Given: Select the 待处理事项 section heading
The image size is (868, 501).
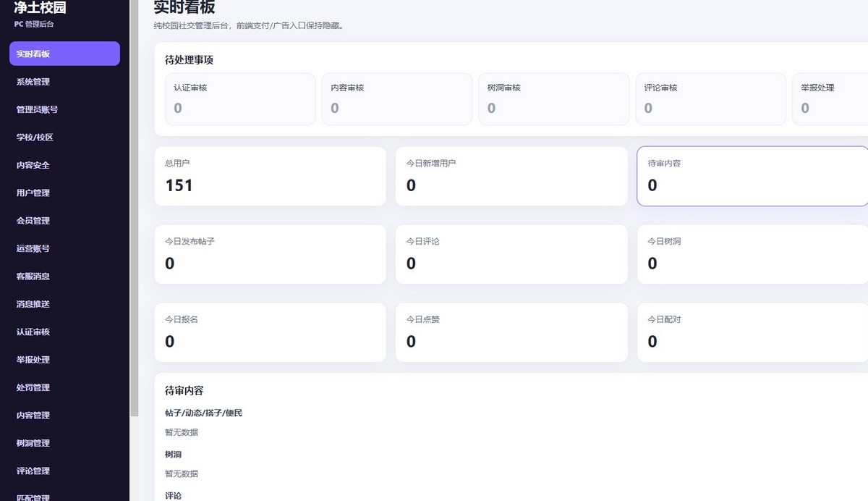Looking at the screenshot, I should 190,60.
